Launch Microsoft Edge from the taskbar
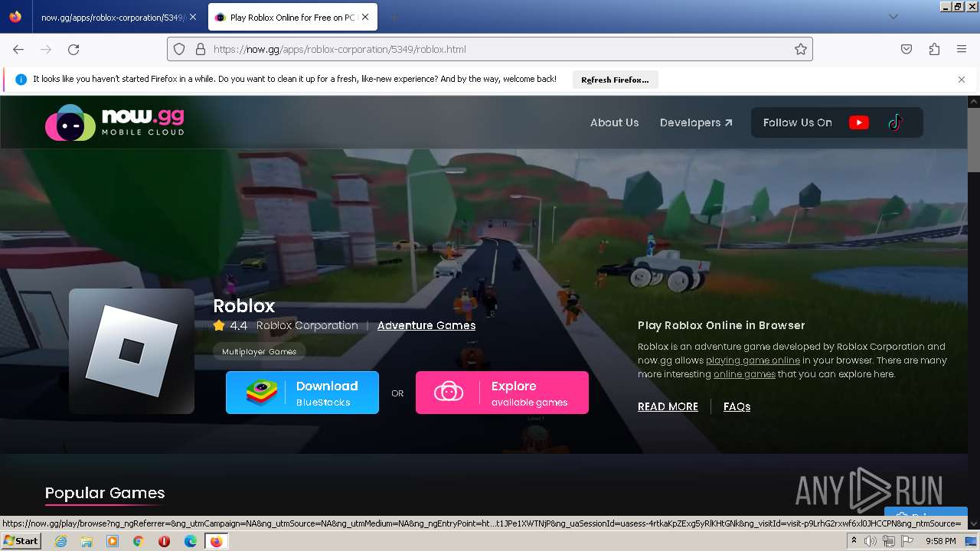The width and height of the screenshot is (980, 551). click(x=190, y=541)
